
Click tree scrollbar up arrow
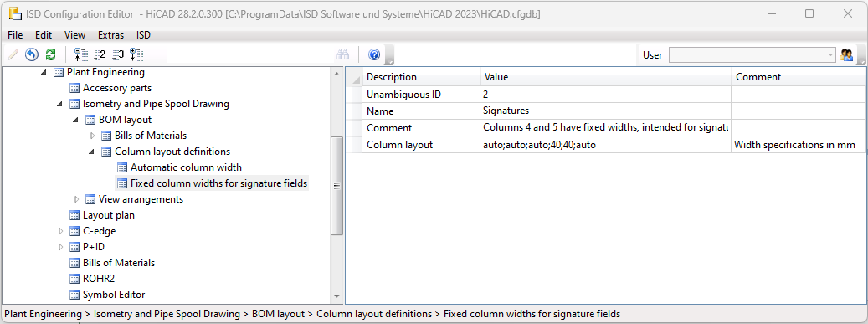click(336, 73)
